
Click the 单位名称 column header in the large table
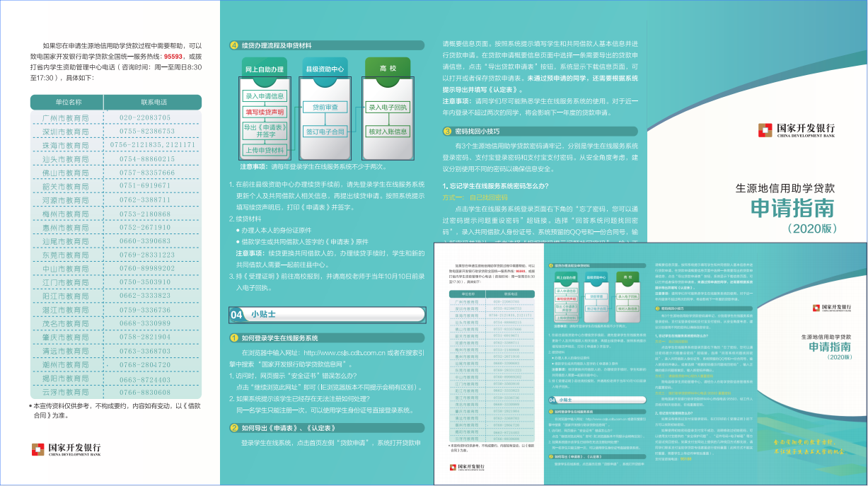(x=68, y=102)
